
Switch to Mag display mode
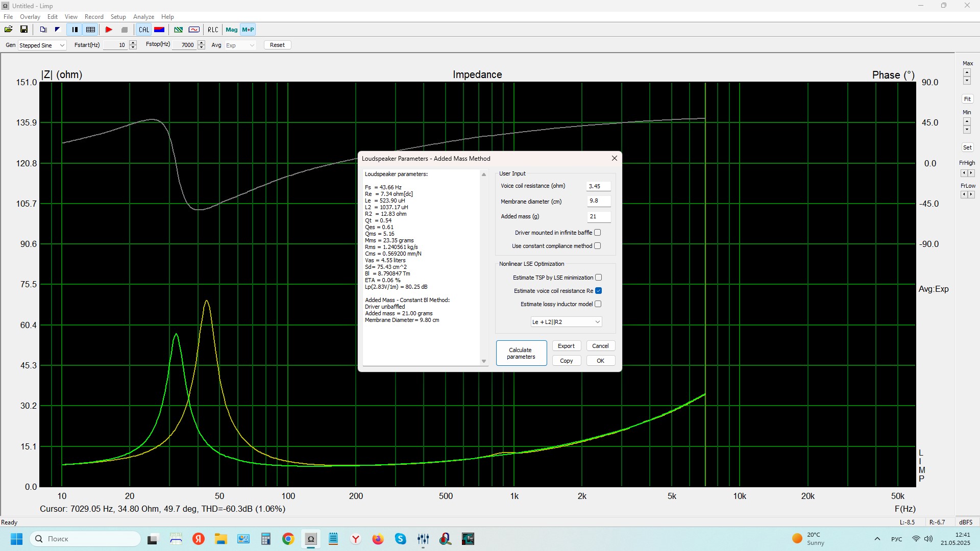tap(232, 30)
